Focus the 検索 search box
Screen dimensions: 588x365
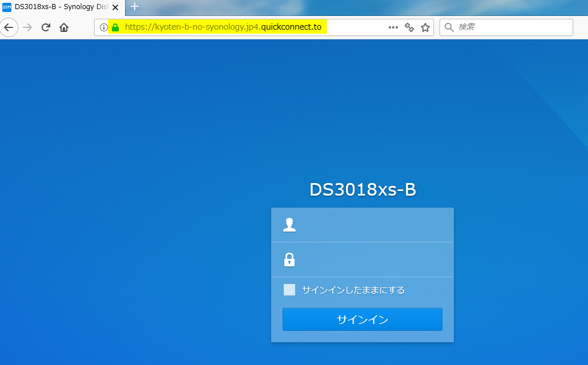click(506, 27)
